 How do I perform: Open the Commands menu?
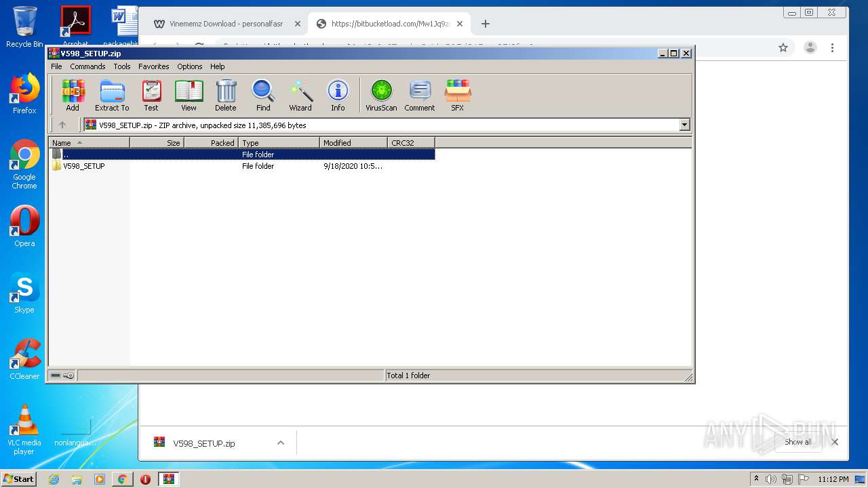(x=87, y=66)
